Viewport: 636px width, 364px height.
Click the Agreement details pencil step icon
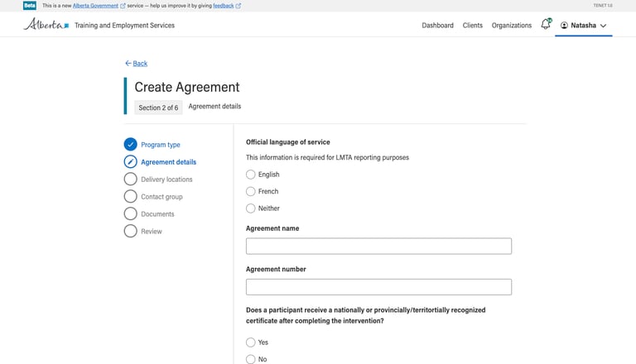coord(130,162)
